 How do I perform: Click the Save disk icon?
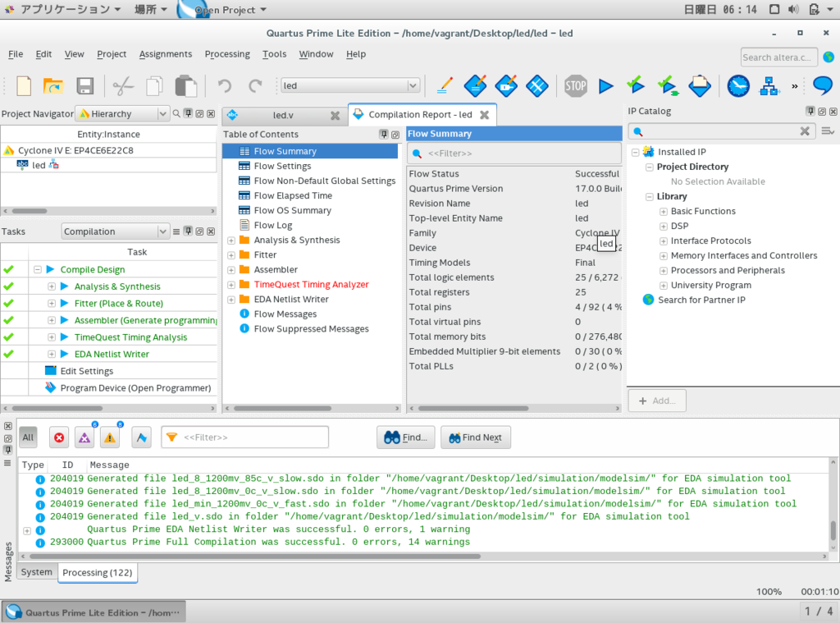click(x=85, y=86)
